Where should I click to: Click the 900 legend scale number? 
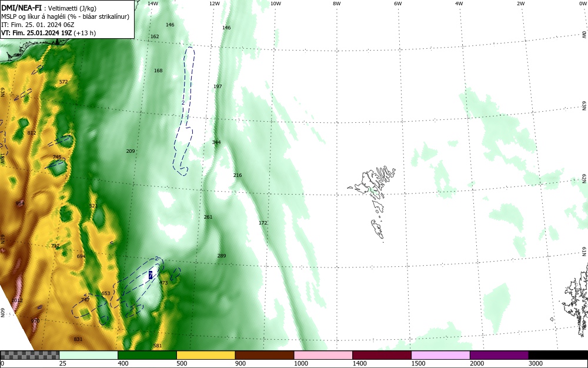[x=240, y=363]
